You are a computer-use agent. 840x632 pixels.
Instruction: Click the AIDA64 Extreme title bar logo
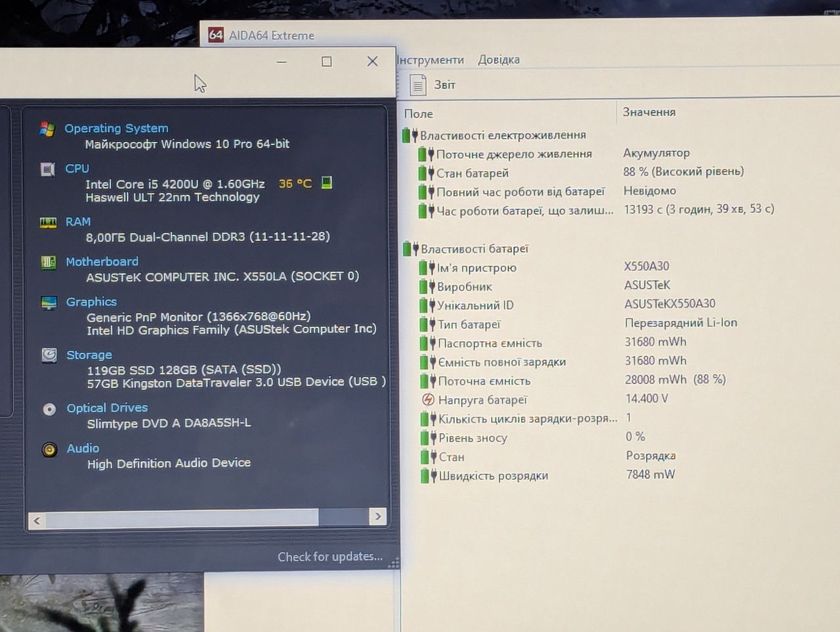coord(216,35)
